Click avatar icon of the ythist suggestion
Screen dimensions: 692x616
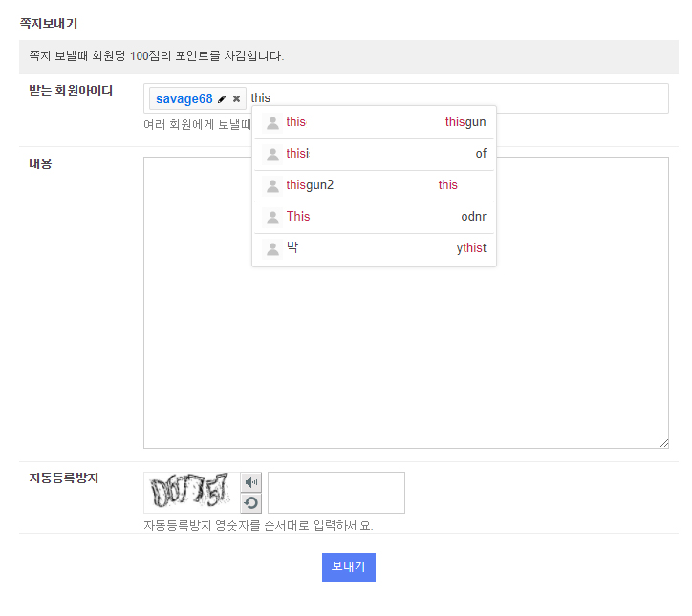click(x=272, y=248)
